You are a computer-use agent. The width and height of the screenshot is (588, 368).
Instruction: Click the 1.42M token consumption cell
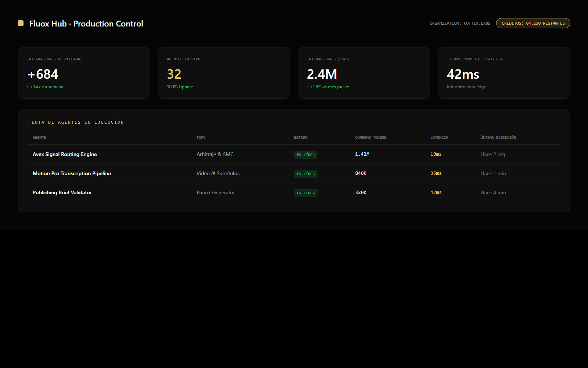[x=362, y=154]
